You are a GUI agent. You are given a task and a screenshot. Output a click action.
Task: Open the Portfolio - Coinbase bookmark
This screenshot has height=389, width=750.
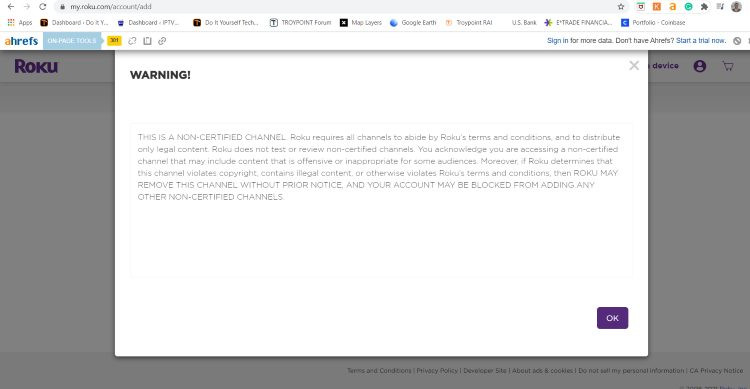click(x=653, y=22)
